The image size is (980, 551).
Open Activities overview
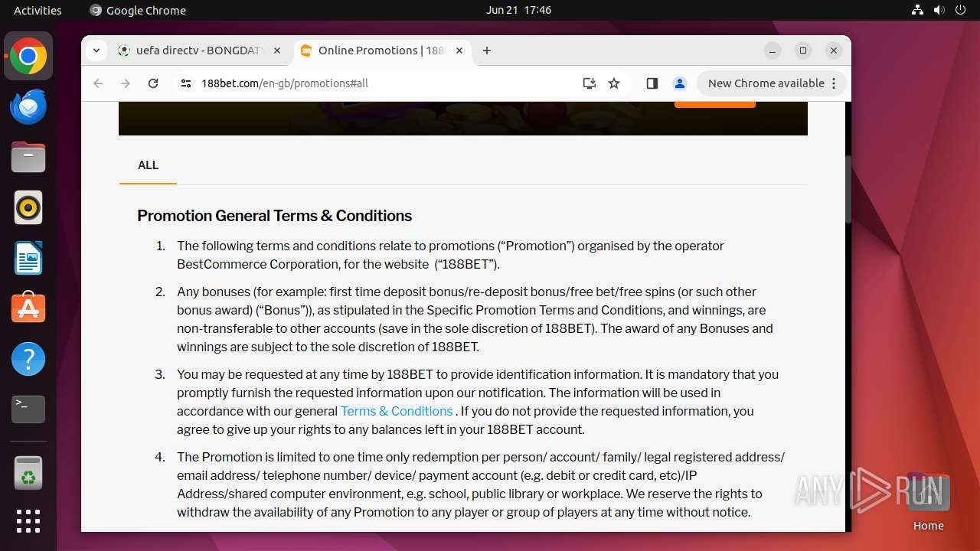coord(38,10)
